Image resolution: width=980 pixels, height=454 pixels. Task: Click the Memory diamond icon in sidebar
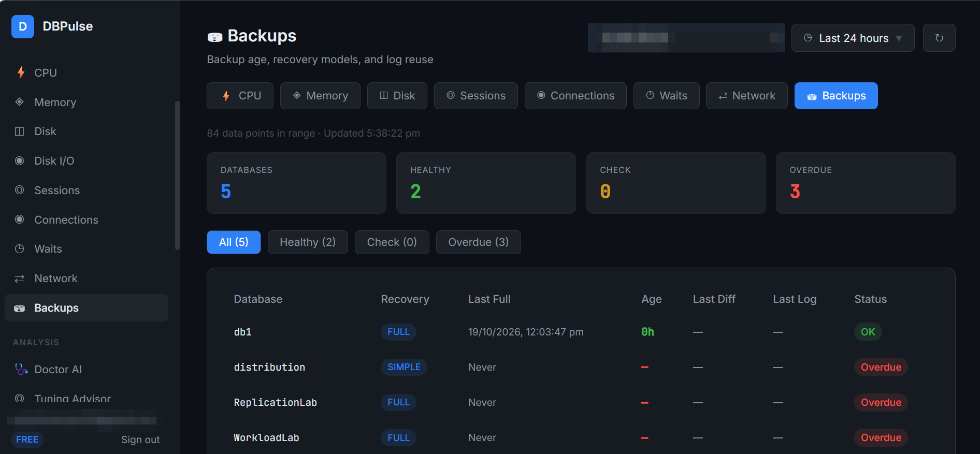20,102
